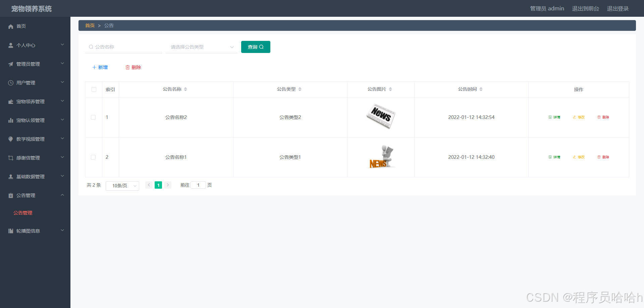The image size is (644, 308).
Task: Open News image thumbnail for 公告名称2
Action: point(381,116)
